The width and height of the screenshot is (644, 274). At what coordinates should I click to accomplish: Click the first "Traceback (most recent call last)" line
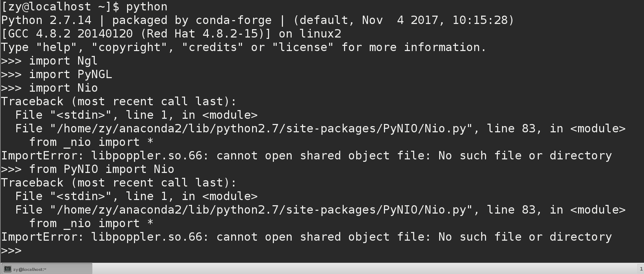118,101
